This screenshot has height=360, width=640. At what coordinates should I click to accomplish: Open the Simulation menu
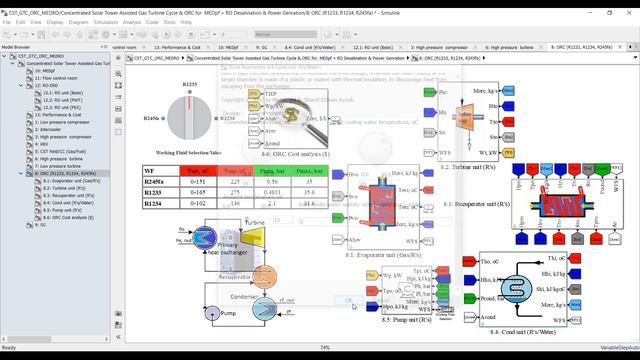(106, 22)
